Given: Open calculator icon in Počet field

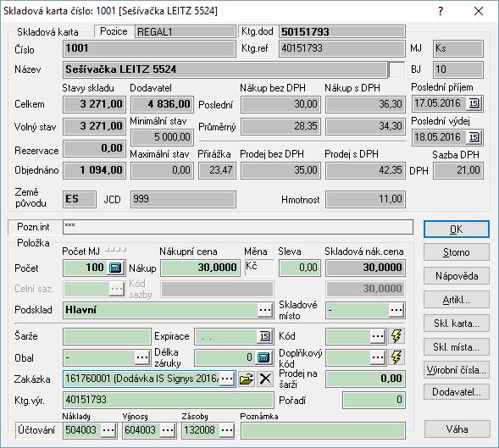Looking at the screenshot, I should click(115, 268).
